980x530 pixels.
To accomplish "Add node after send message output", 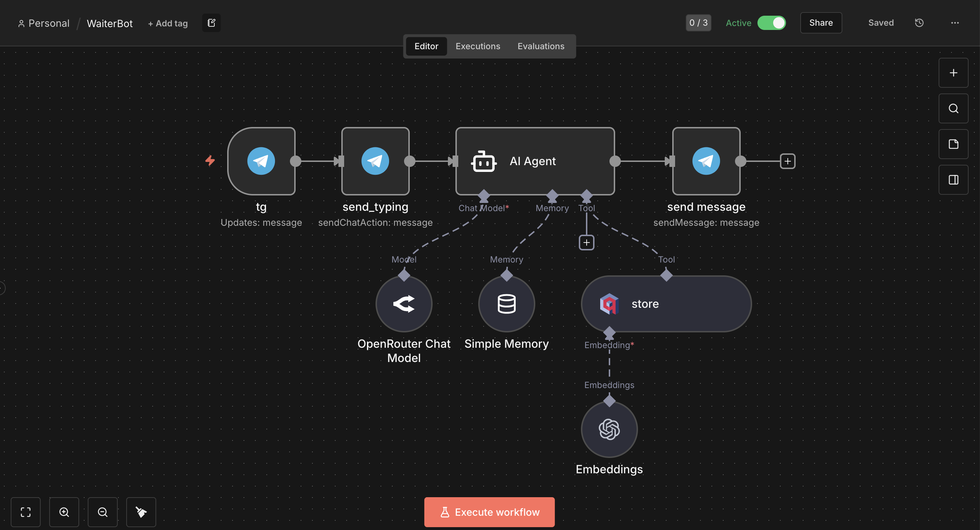I will point(787,161).
